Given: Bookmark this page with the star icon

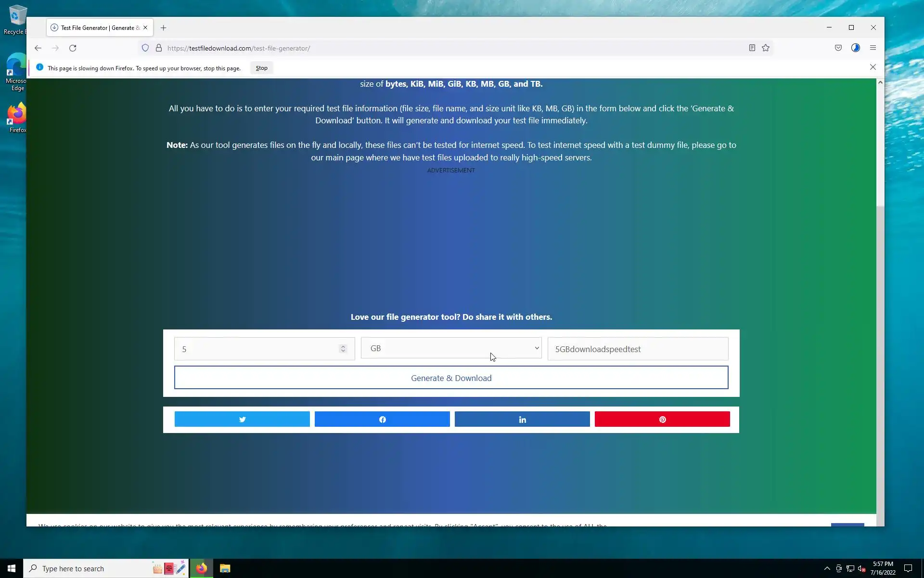Looking at the screenshot, I should point(766,48).
